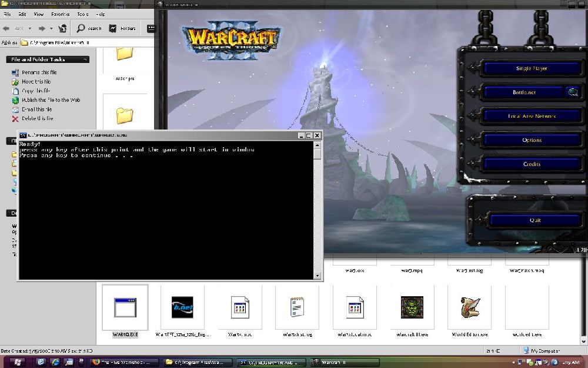Select the worldedit.exe file name
588x368 pixels.
(x=527, y=334)
